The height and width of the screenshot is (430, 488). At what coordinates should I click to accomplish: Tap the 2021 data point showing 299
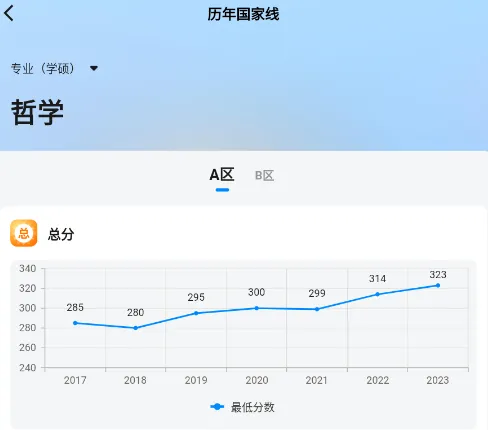317,309
